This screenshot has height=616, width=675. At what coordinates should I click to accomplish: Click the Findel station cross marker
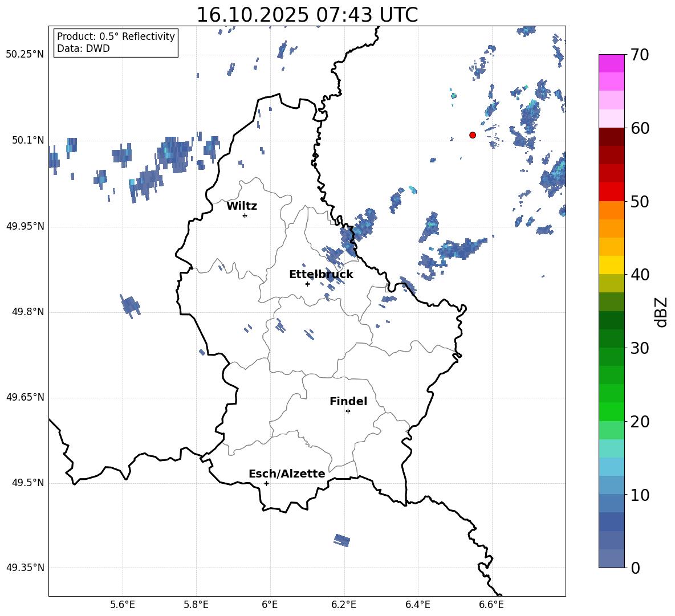click(348, 411)
